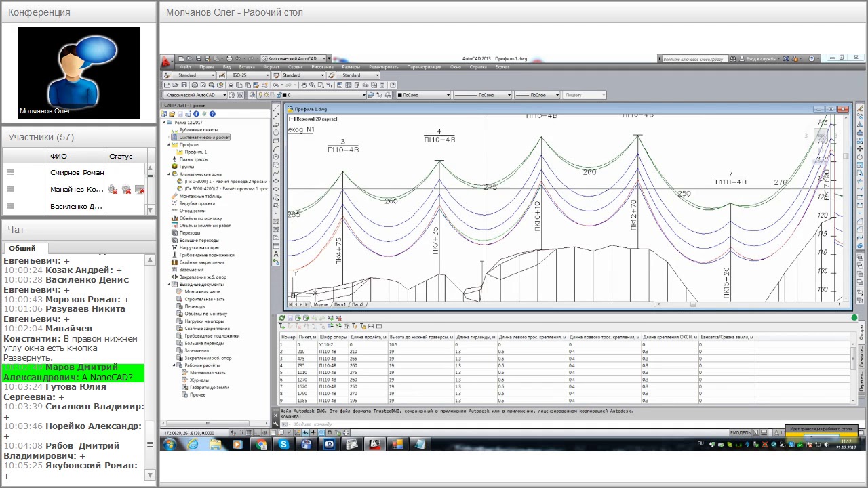This screenshot has height=488, width=868.
Task: Switch to the Модель tab
Action: point(320,305)
